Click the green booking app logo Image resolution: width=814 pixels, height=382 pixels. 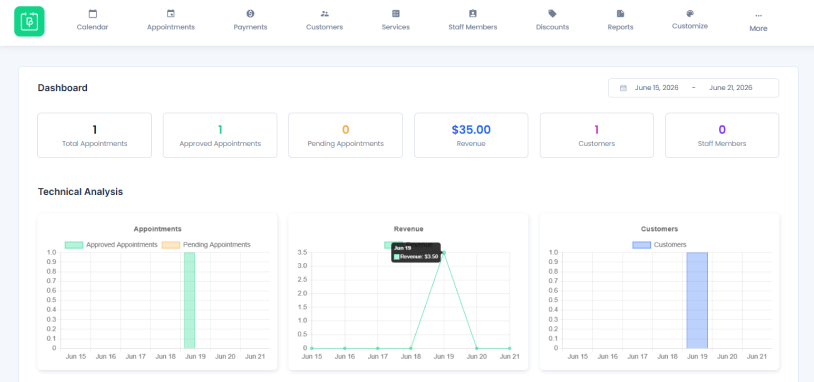[29, 21]
